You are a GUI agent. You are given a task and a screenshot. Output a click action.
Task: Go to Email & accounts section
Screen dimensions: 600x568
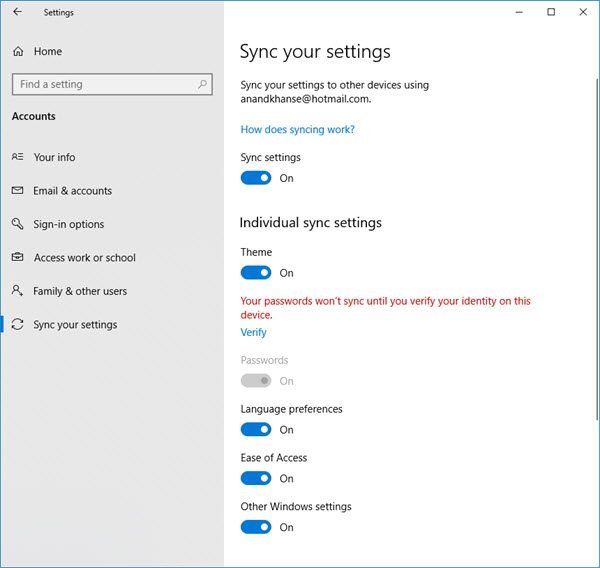(72, 191)
